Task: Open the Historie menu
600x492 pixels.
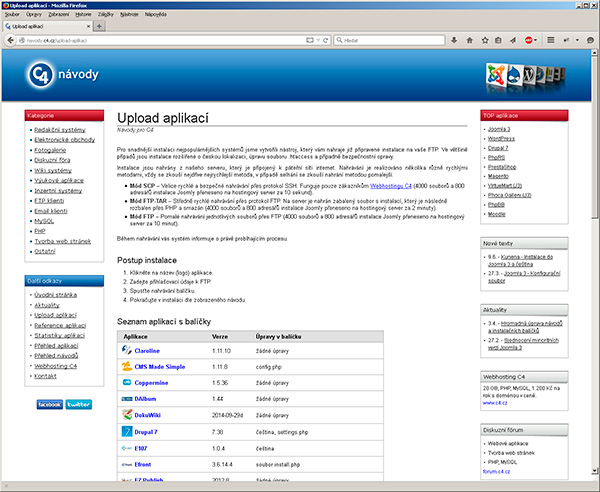Action: point(83,15)
